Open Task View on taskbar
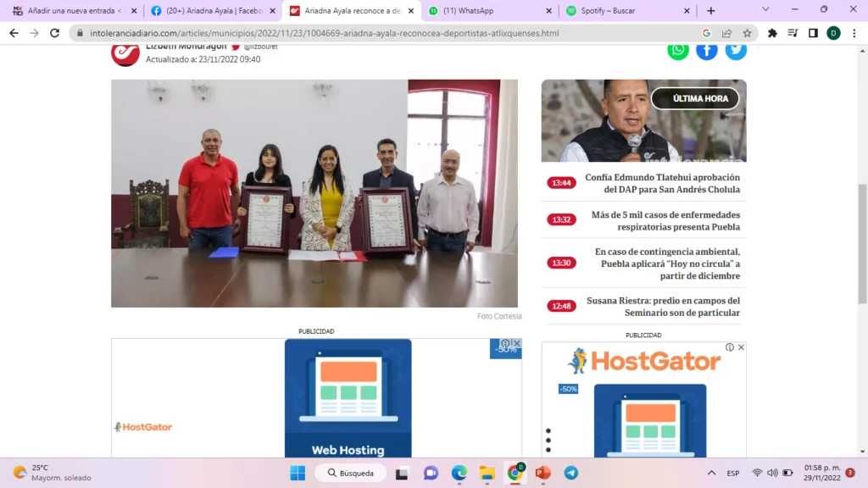 tap(402, 473)
